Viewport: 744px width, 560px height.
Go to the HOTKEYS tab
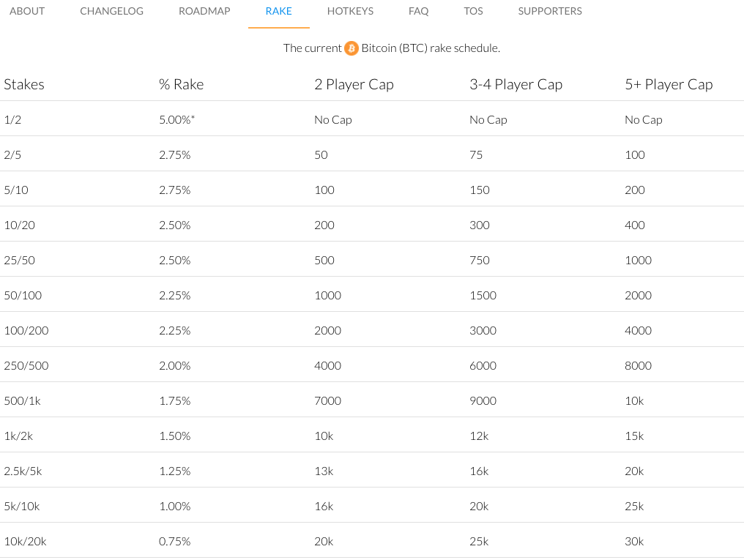(350, 12)
